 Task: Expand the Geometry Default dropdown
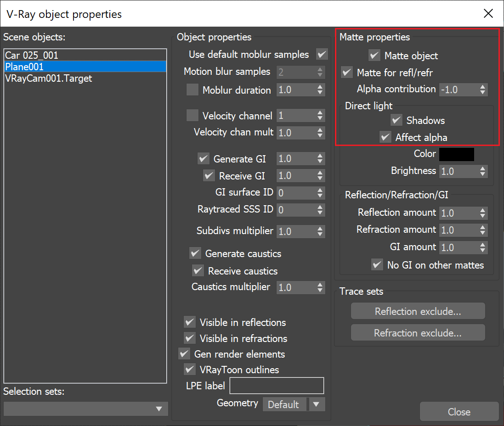point(294,404)
